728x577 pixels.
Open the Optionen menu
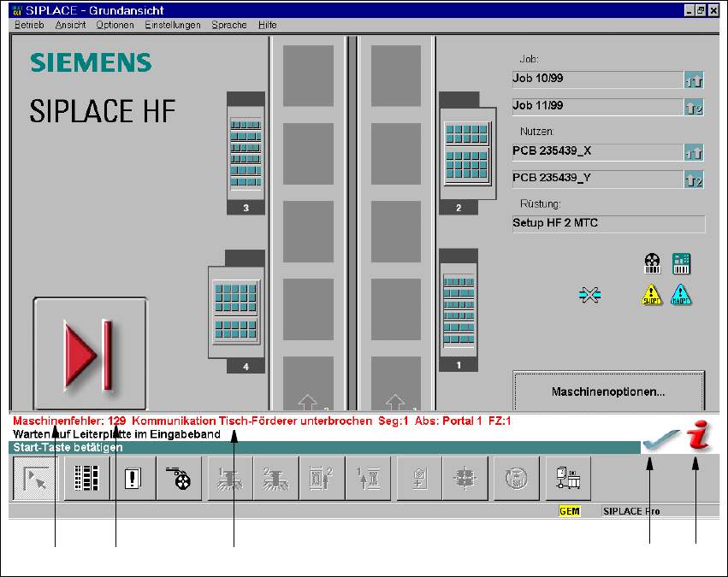[x=115, y=25]
